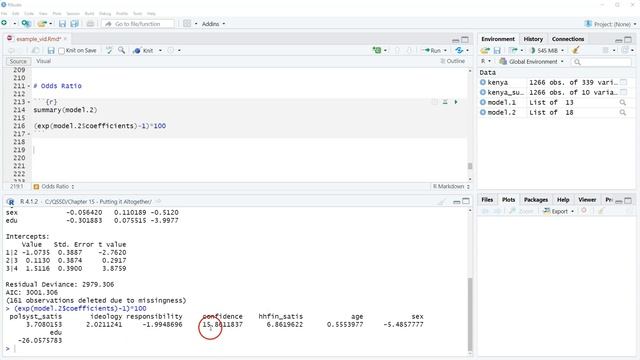The width and height of the screenshot is (640, 360).
Task: Click the Environment search field
Action: click(x=602, y=62)
